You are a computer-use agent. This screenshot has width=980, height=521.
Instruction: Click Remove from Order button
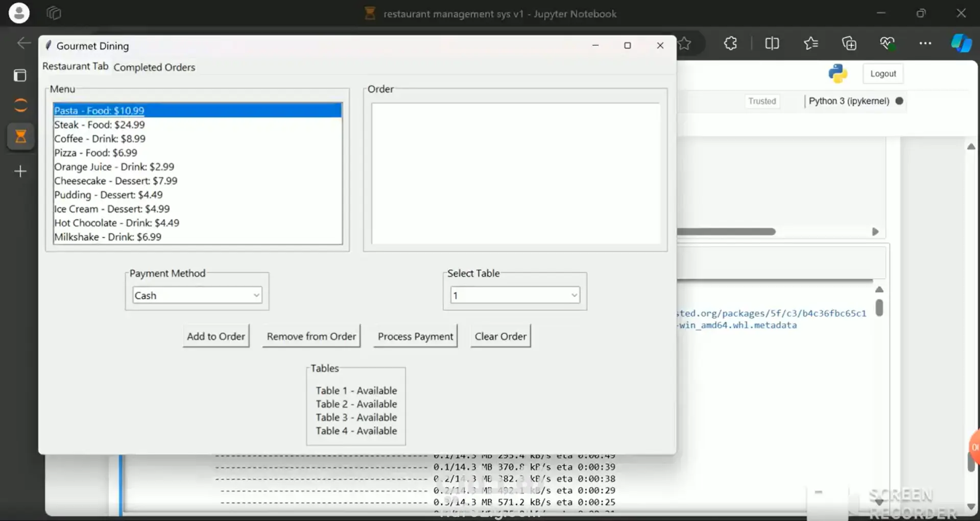coord(311,336)
